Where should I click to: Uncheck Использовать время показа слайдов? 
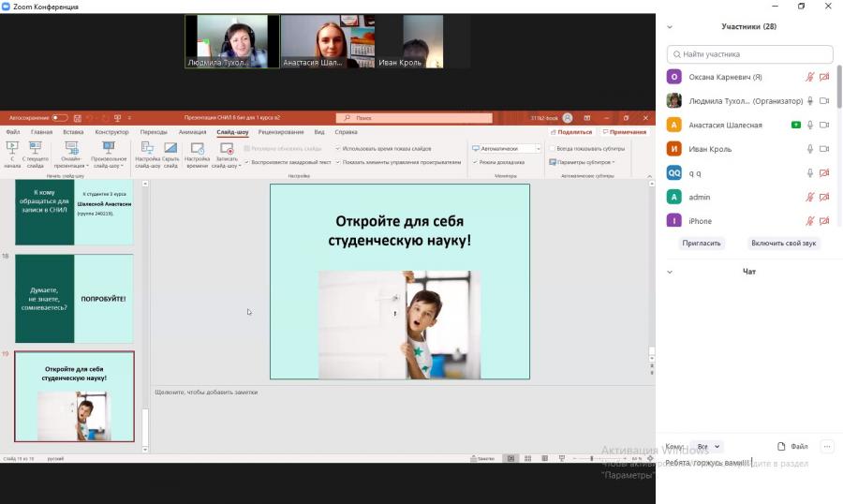point(337,148)
